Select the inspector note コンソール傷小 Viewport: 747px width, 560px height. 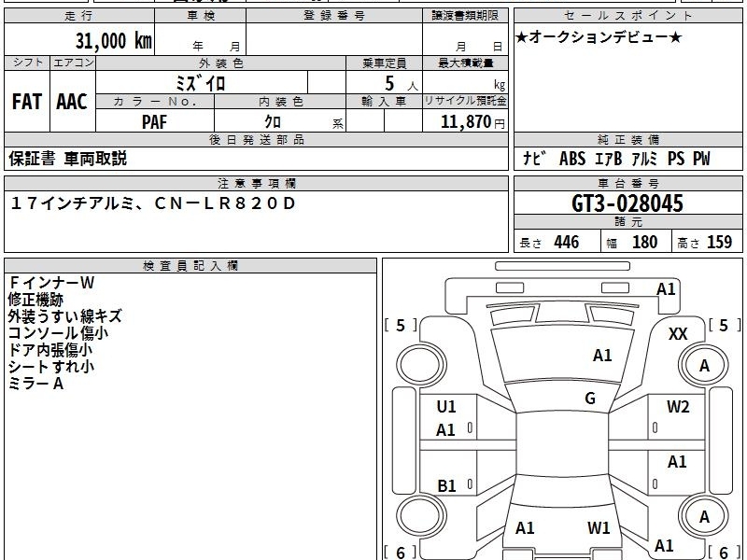58,333
